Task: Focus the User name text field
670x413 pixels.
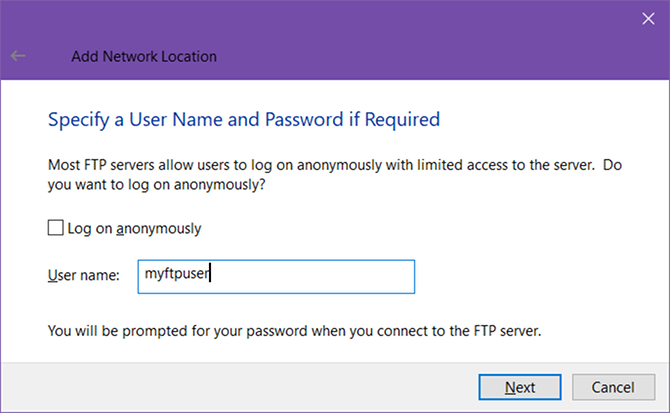Action: point(274,276)
